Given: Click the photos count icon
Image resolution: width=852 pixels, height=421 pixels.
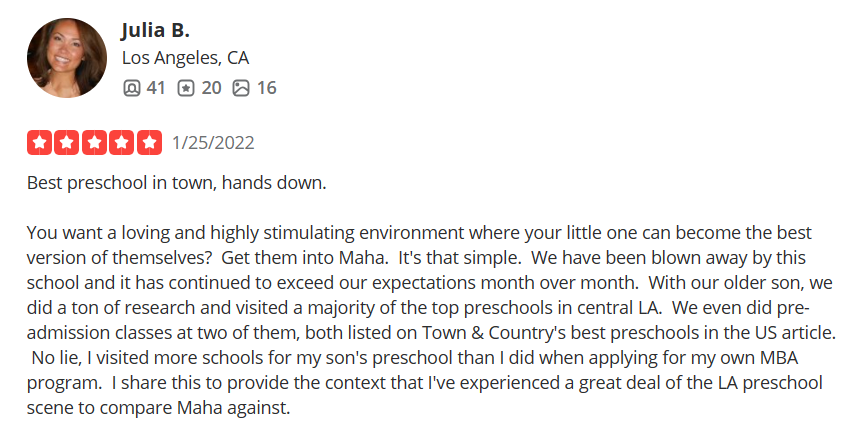Looking at the screenshot, I should click(241, 88).
